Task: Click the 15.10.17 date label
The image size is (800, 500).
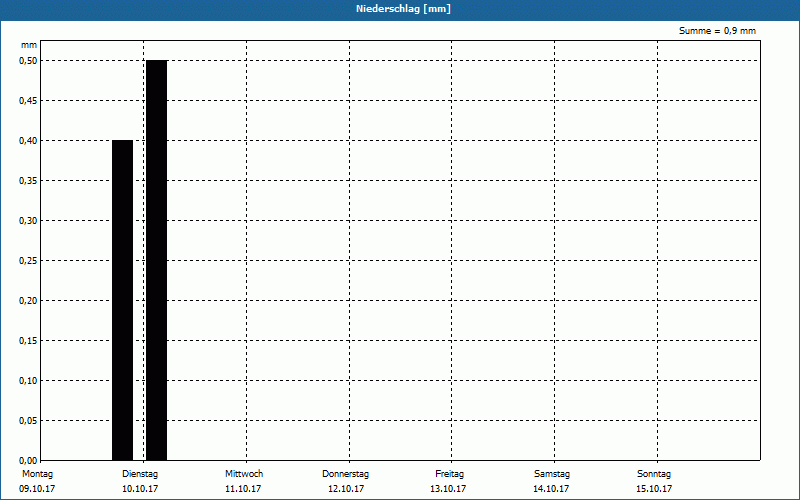Action: pos(654,489)
